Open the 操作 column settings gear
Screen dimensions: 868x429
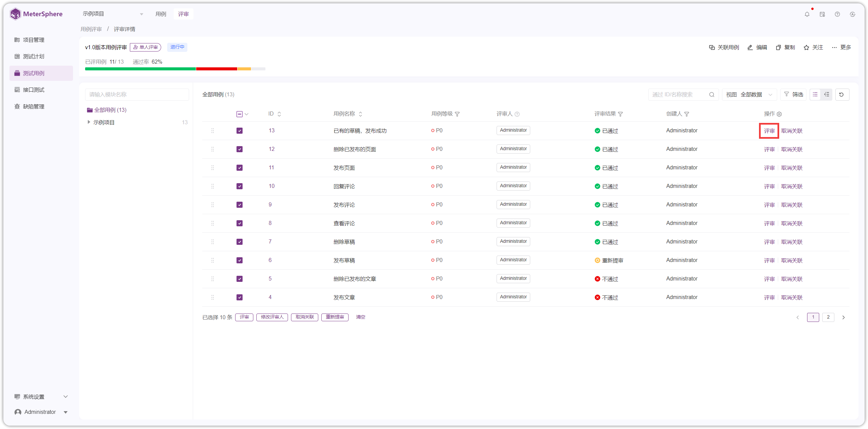(x=779, y=114)
